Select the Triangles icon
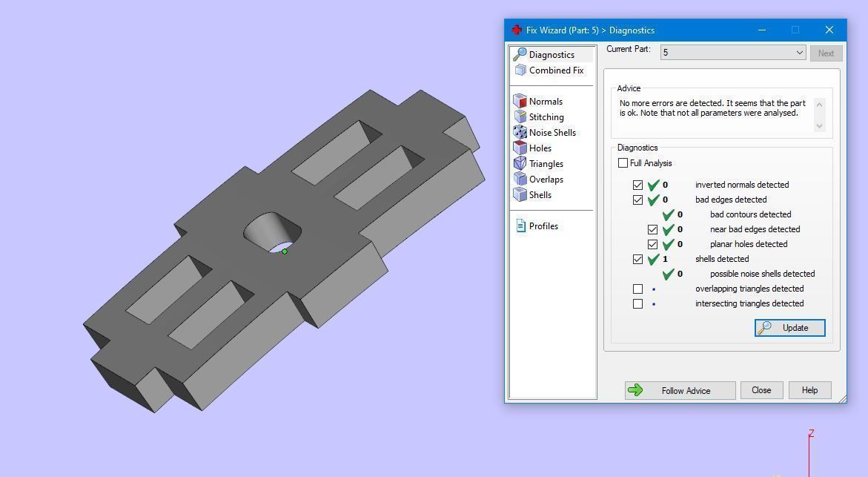Image resolution: width=868 pixels, height=477 pixels. point(520,163)
